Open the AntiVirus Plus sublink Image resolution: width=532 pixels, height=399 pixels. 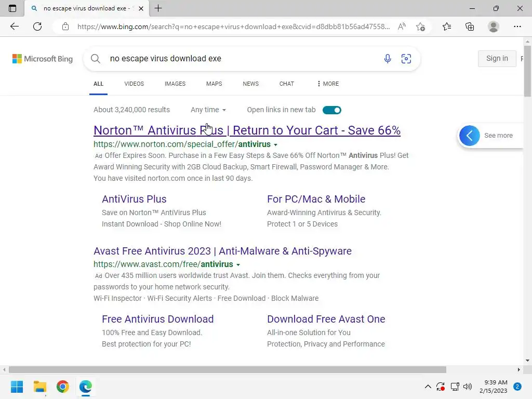(135, 199)
